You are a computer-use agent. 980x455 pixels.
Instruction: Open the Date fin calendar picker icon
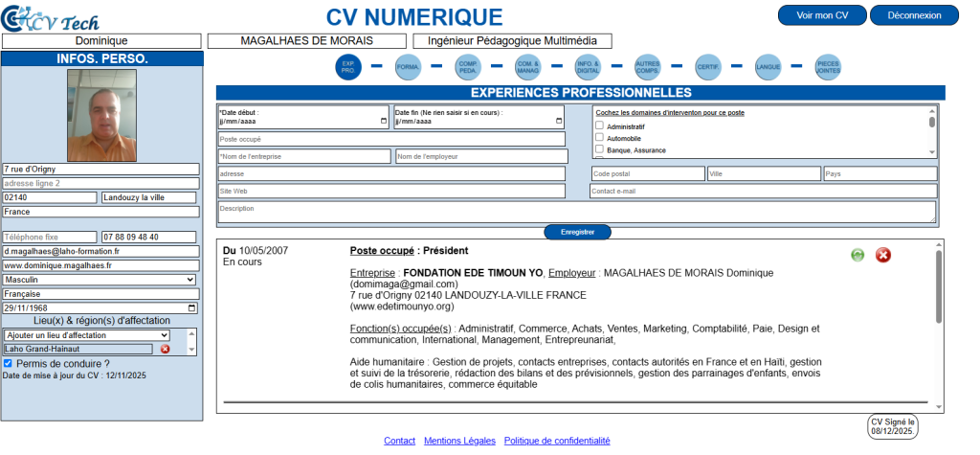pyautogui.click(x=559, y=122)
